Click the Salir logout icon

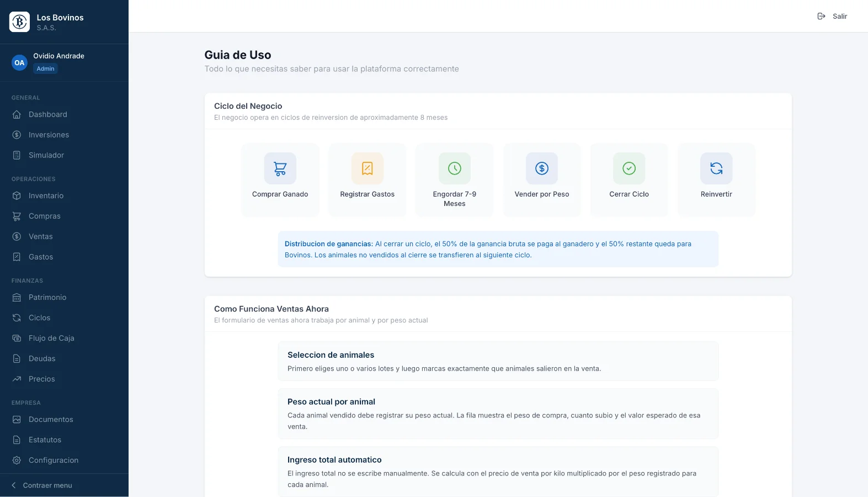tap(821, 16)
